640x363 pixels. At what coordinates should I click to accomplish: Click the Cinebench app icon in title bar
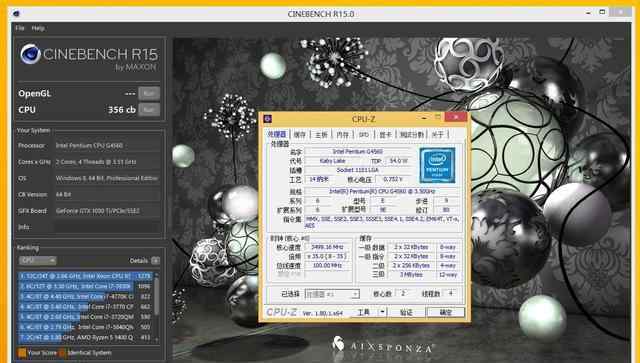pos(17,13)
